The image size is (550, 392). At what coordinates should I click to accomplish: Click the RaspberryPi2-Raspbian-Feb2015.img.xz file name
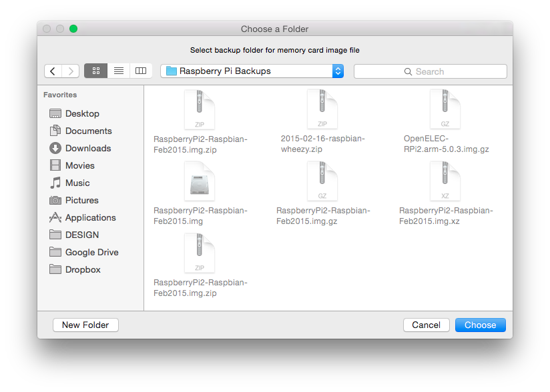pyautogui.click(x=446, y=216)
